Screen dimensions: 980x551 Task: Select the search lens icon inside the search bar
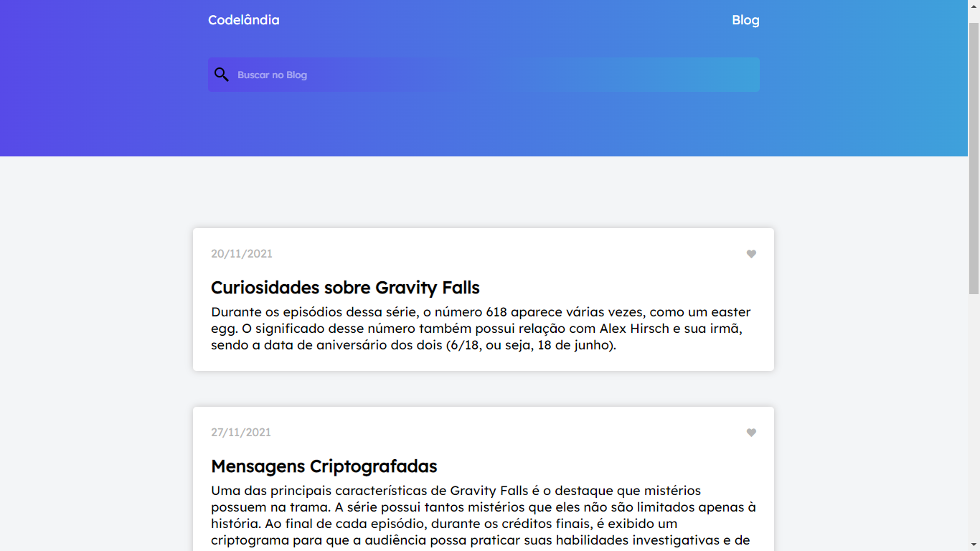pos(221,74)
